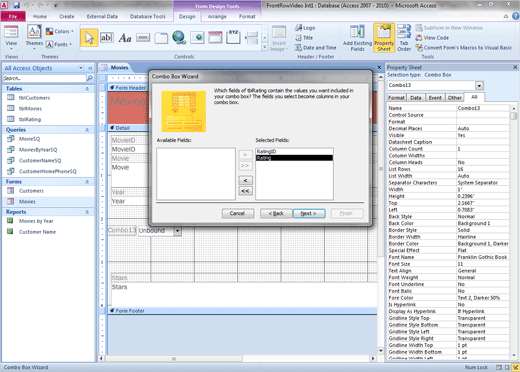The height and width of the screenshot is (372, 520).
Task: Open the Combo13 selection dropdown
Action: pyautogui.click(x=479, y=86)
